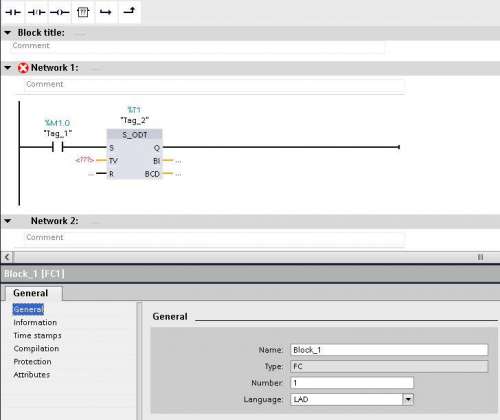Viewport: 500px width, 420px height.
Task: Open the Attributes entry
Action: tap(32, 374)
